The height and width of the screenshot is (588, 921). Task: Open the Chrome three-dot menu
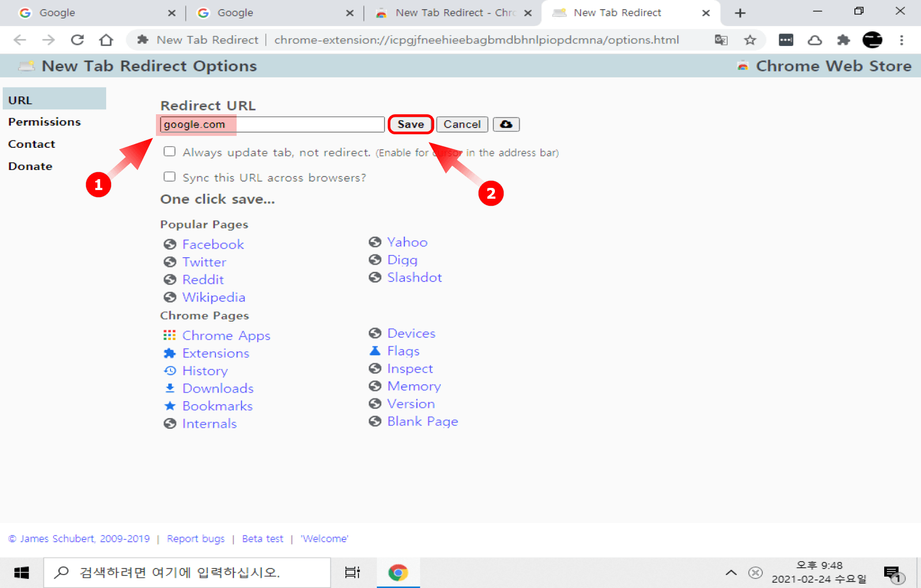902,40
